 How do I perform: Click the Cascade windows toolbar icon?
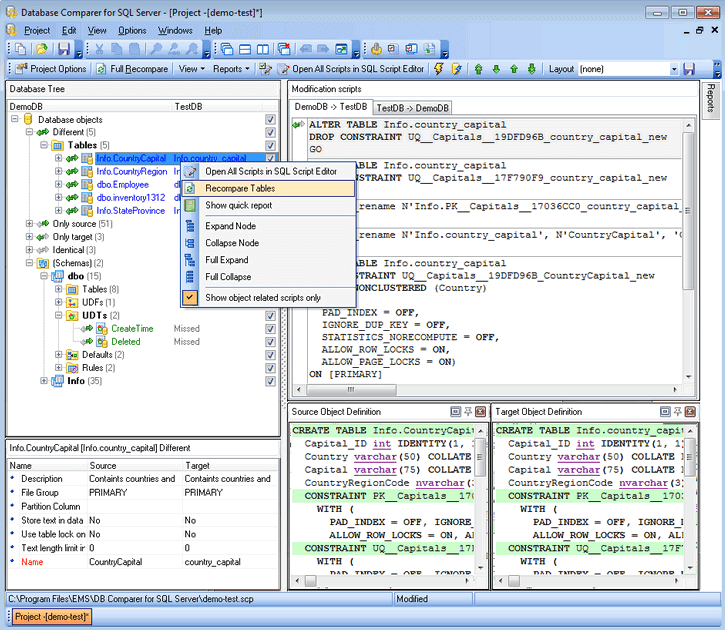(x=227, y=49)
